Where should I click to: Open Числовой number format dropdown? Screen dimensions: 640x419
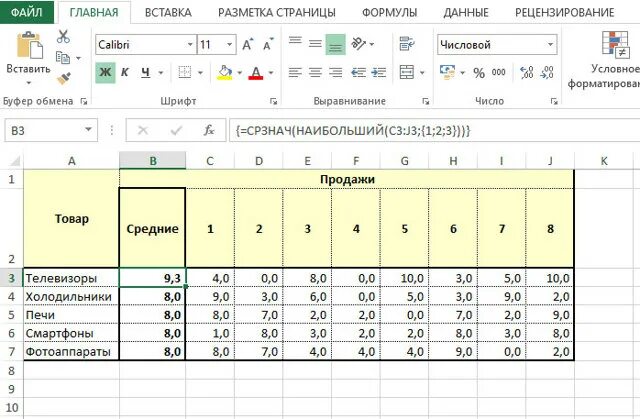pyautogui.click(x=550, y=44)
